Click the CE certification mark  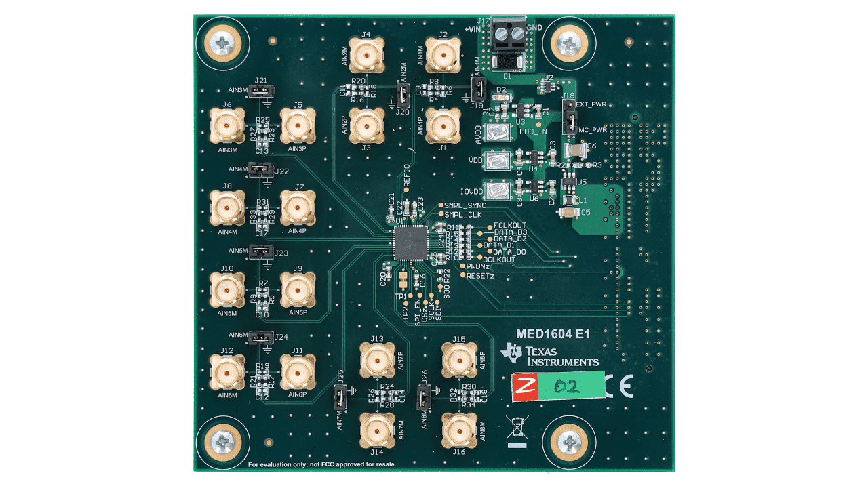[619, 386]
